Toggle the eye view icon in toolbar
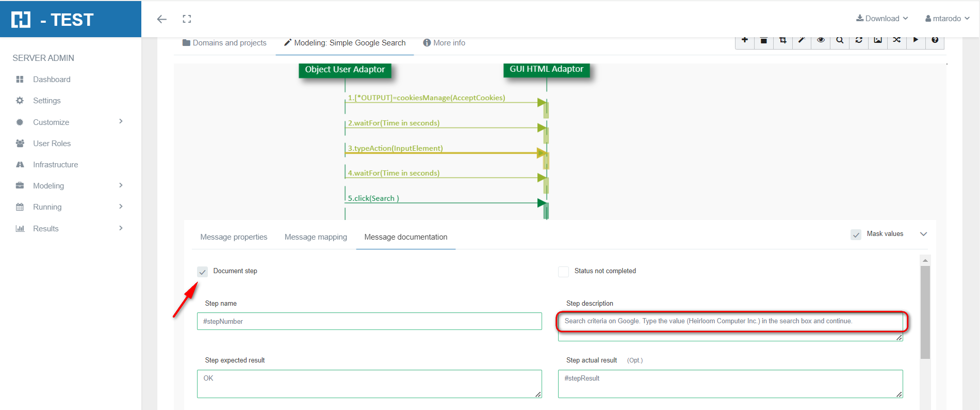This screenshot has height=410, width=980. (821, 40)
